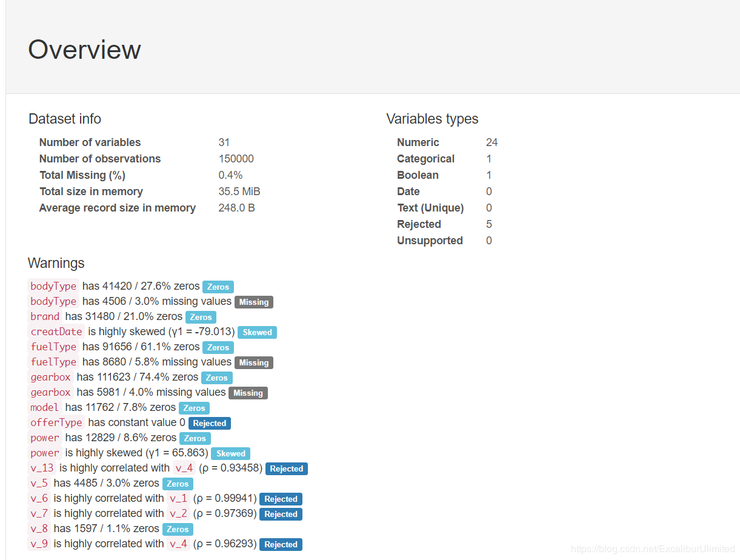The image size is (740, 560).
Task: Open the v_8 variable link
Action: pyautogui.click(x=39, y=528)
